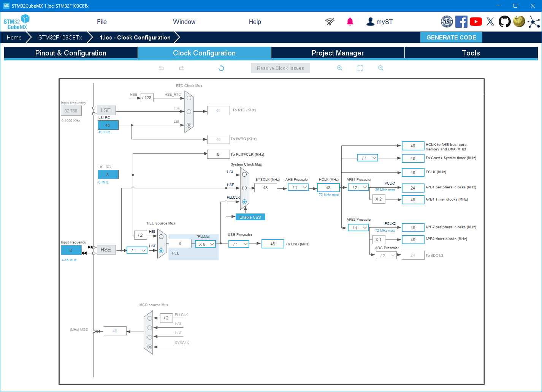
Task: Click the ST community network icon
Action: tap(534, 22)
